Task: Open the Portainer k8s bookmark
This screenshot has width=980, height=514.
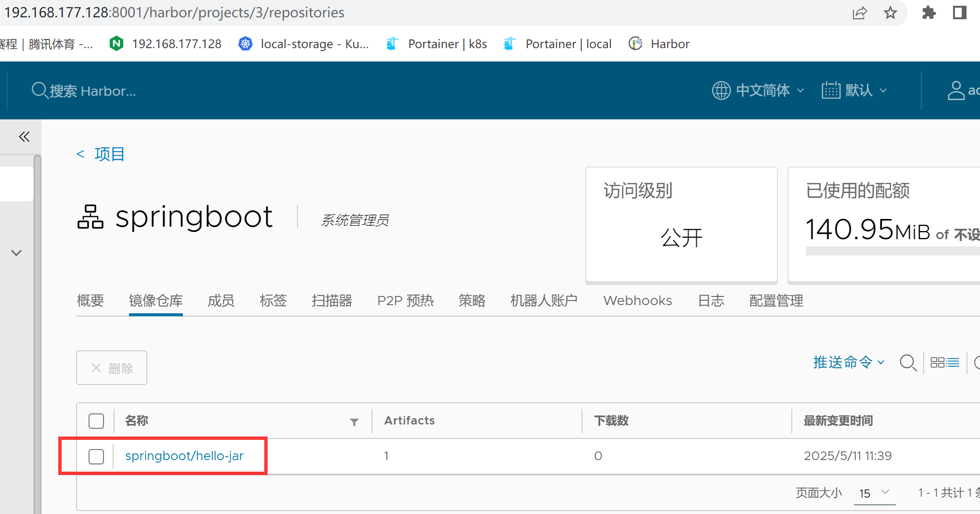Action: tap(436, 44)
